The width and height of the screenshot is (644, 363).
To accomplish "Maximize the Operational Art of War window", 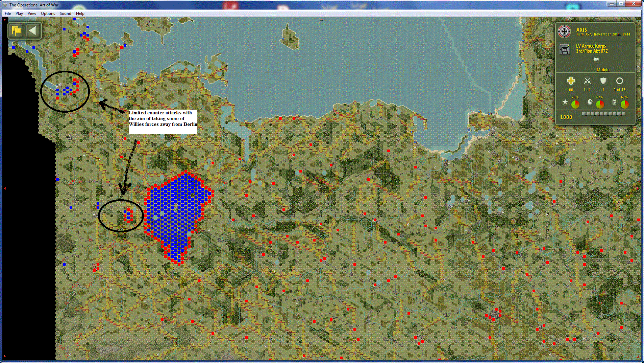I will (x=621, y=3).
